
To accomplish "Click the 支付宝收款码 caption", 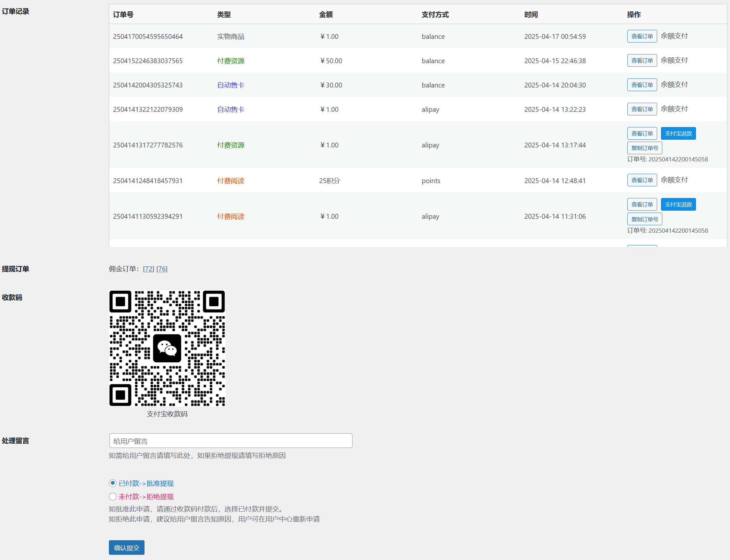I will tap(167, 414).
